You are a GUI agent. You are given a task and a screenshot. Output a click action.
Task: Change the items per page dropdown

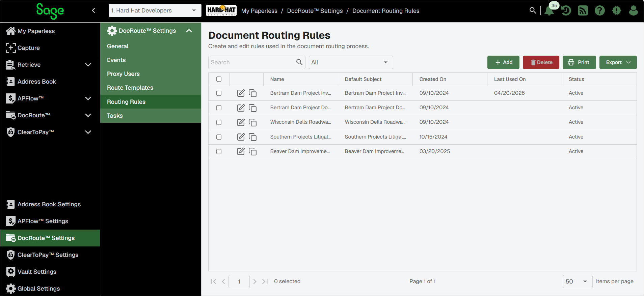[578, 282]
